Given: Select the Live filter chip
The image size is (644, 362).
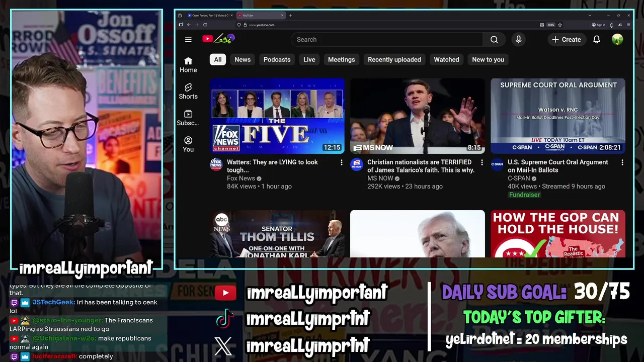Looking at the screenshot, I should pyautogui.click(x=309, y=59).
